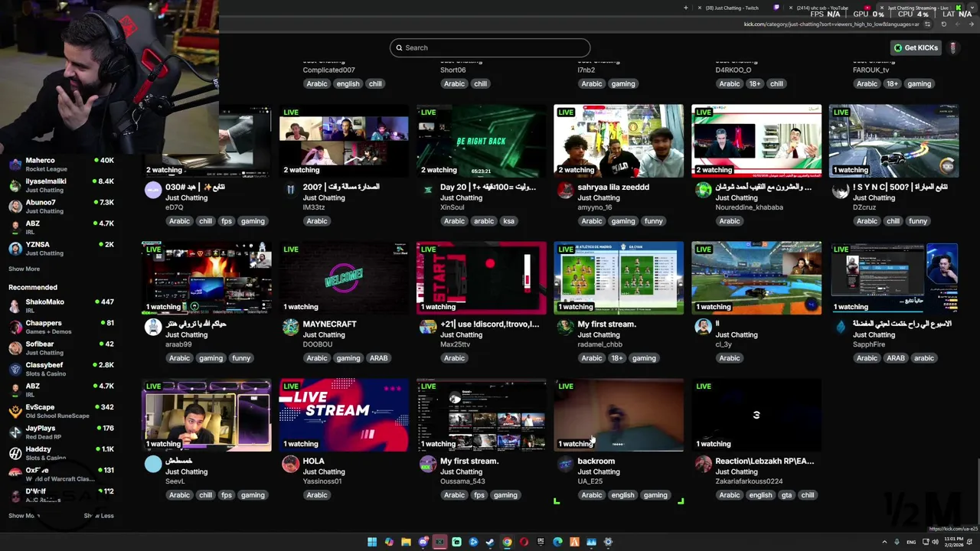The width and height of the screenshot is (980, 551).
Task: Reload the Kick page
Action: point(944,24)
